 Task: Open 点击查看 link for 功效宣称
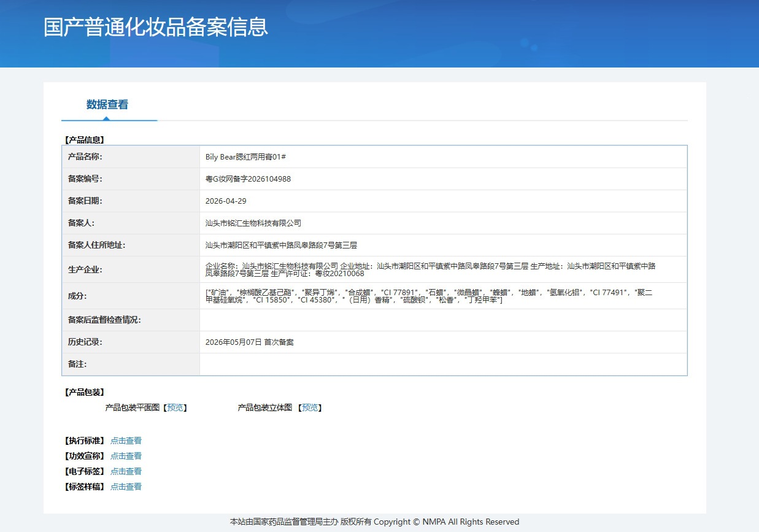(x=126, y=456)
